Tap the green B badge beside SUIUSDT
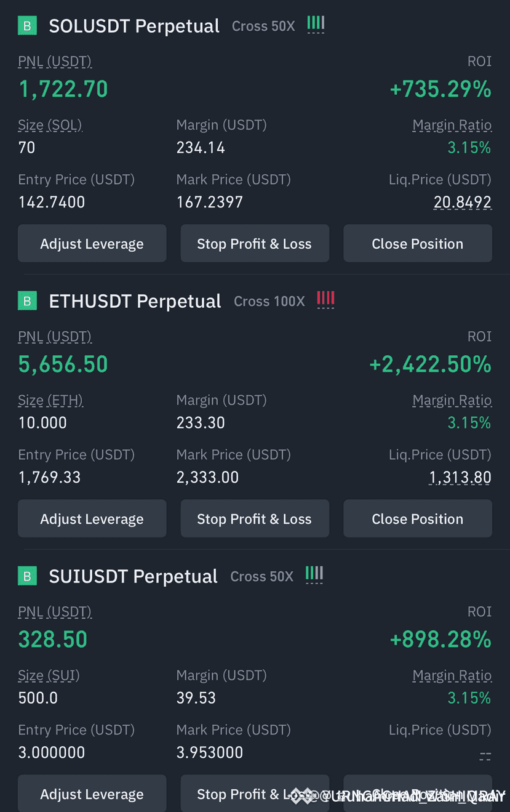Viewport: 510px width, 812px height. click(x=26, y=576)
